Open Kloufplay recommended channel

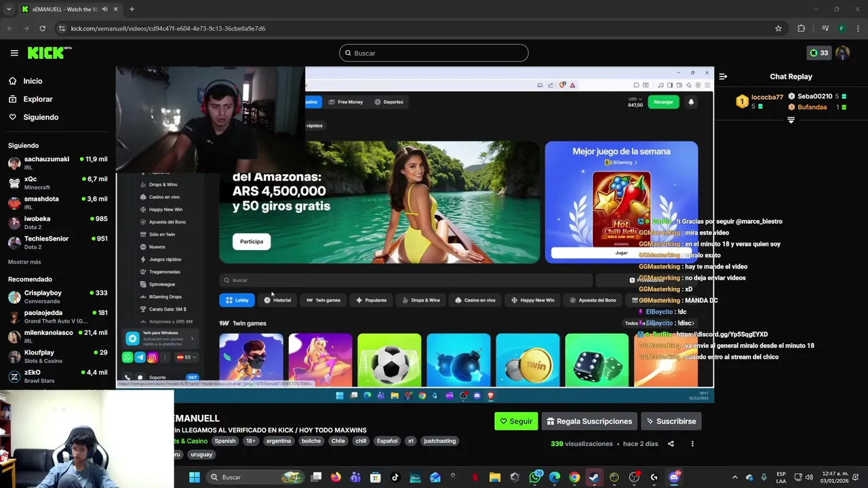(x=58, y=357)
